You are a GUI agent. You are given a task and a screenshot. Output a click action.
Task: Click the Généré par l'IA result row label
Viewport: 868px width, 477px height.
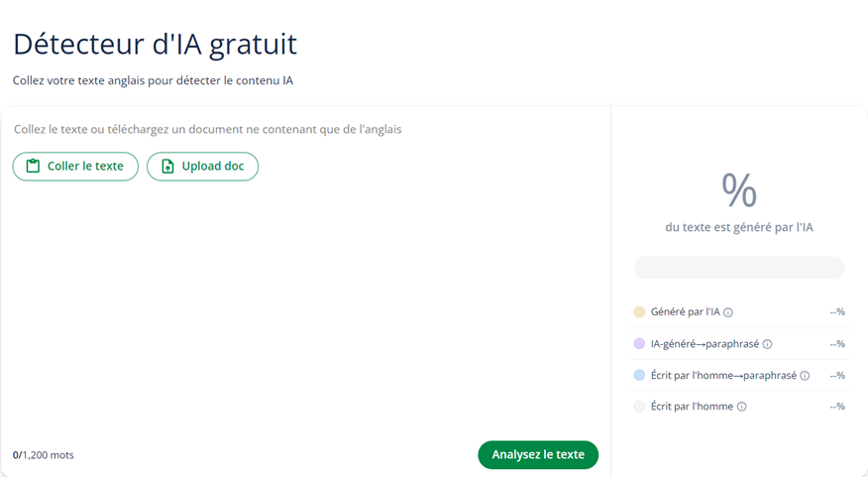pos(686,312)
